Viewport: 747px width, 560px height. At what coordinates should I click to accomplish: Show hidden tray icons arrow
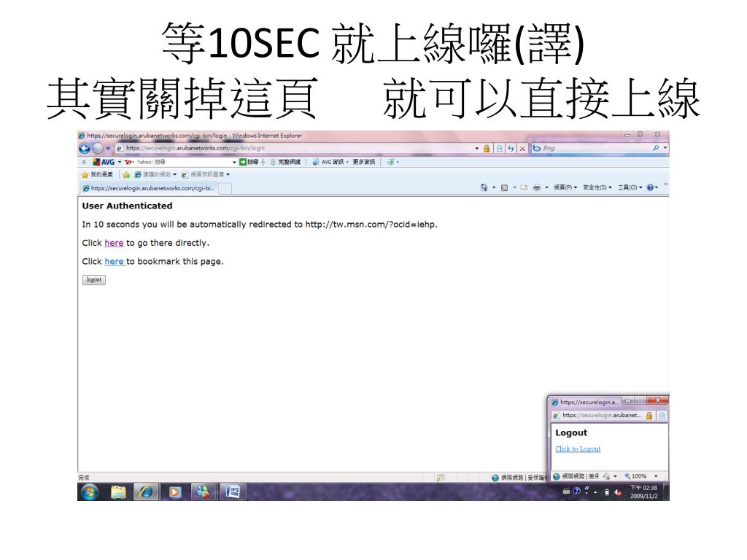595,492
